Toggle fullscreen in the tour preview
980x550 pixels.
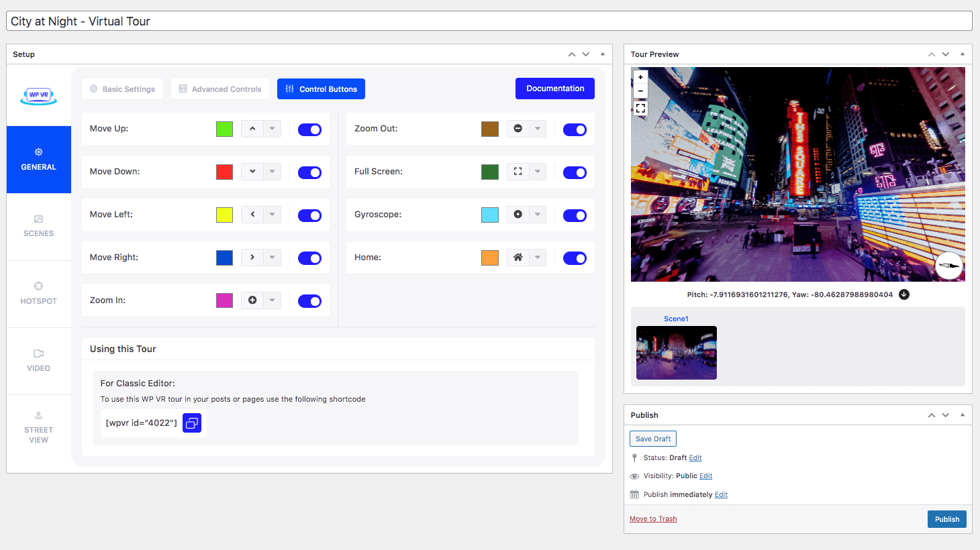640,108
